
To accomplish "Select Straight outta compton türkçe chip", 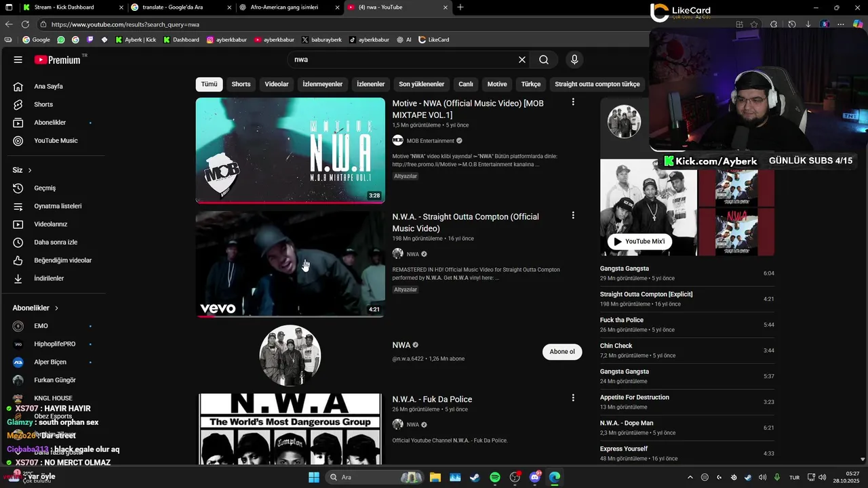I will (597, 84).
